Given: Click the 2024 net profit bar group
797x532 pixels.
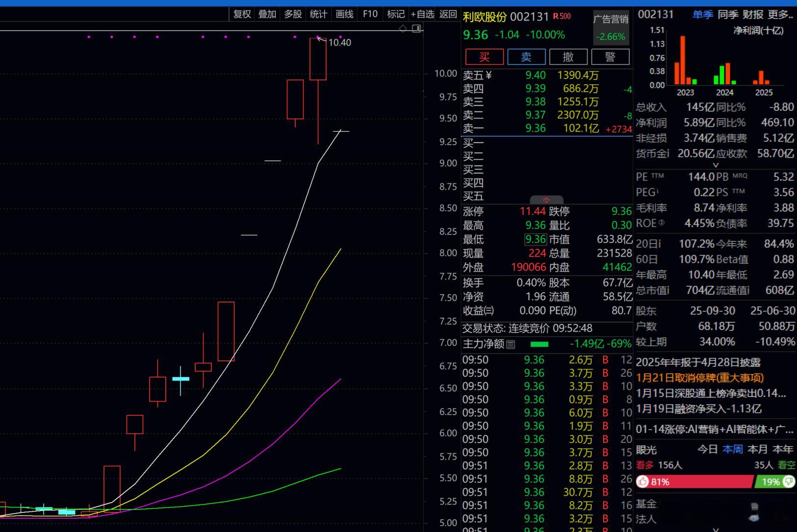Looking at the screenshot, I should 725,74.
